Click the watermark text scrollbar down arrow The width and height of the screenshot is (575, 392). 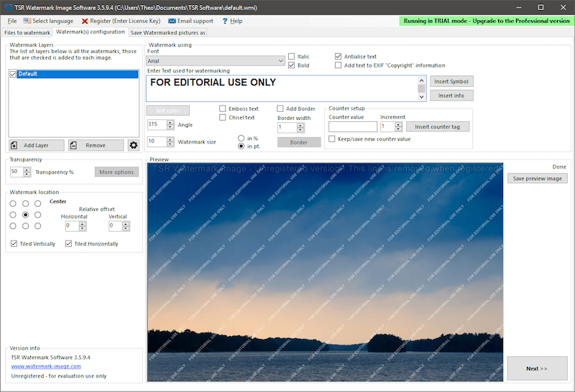422,97
